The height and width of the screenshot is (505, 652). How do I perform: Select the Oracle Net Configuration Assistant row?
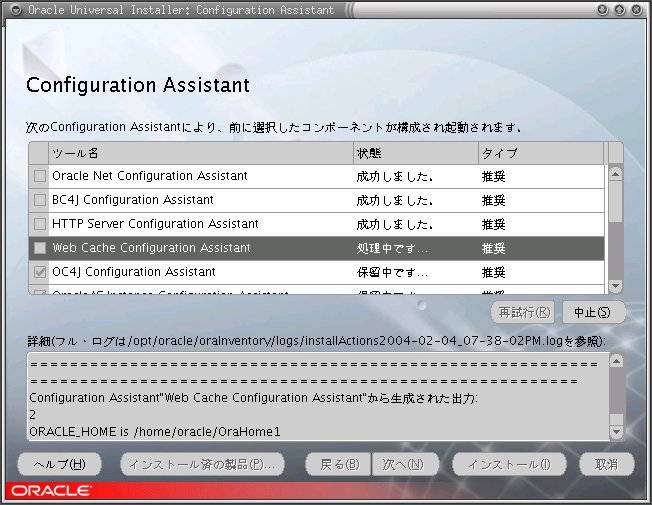(316, 176)
